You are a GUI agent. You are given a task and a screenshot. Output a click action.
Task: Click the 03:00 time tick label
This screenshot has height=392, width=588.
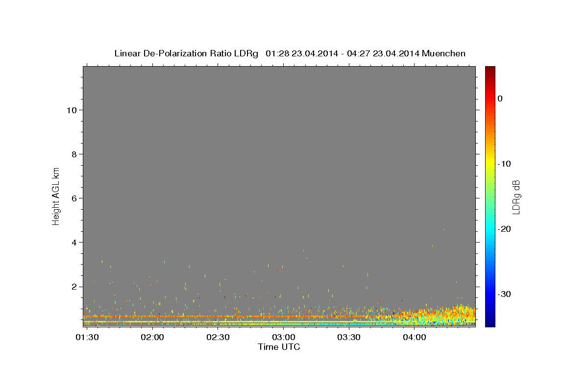284,338
